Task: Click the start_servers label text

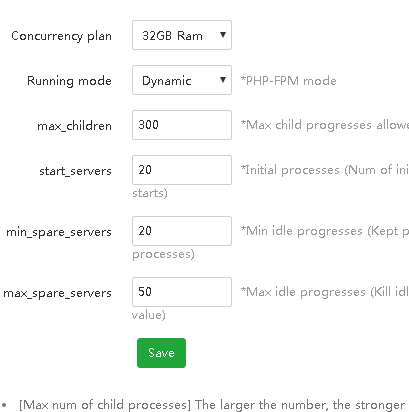Action: tap(75, 171)
